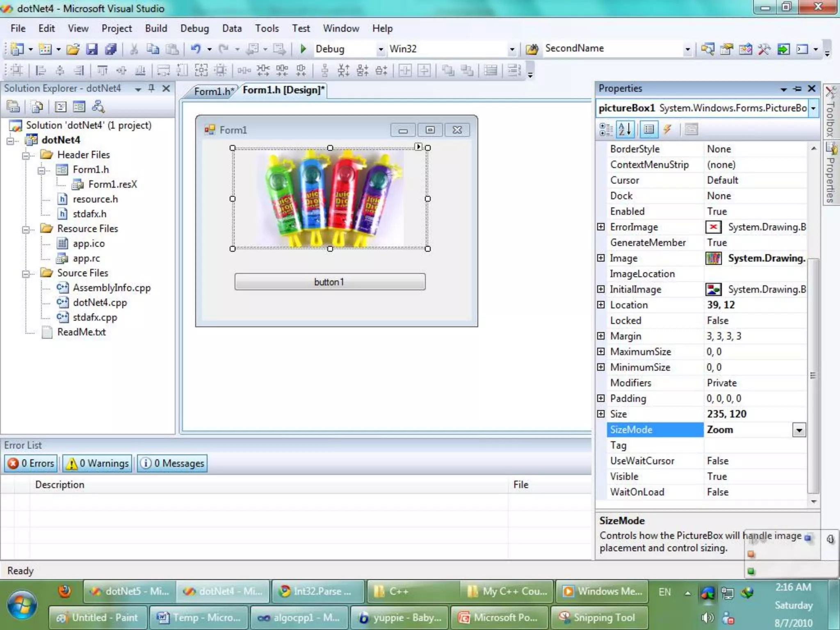Toggle the Messages filter button
Viewport: 840px width, 630px height.
coord(172,463)
